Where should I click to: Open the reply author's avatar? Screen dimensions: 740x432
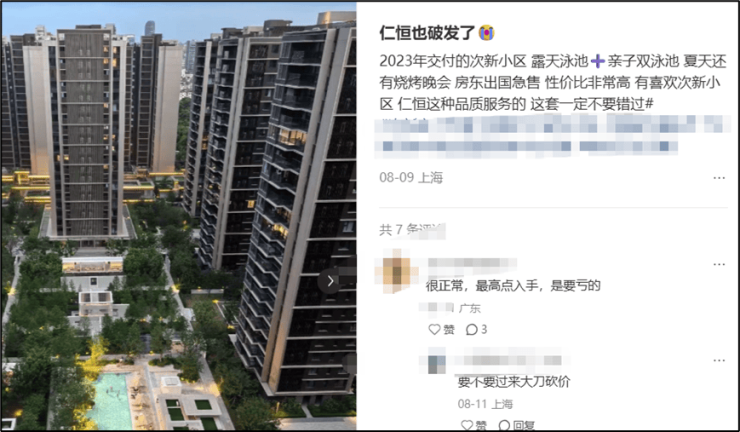click(x=437, y=361)
